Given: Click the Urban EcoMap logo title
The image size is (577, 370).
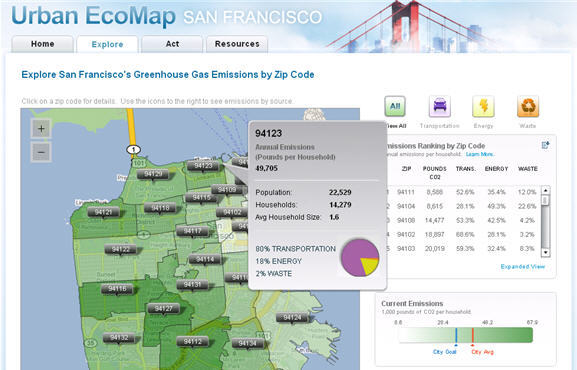Looking at the screenshot, I should [x=93, y=15].
